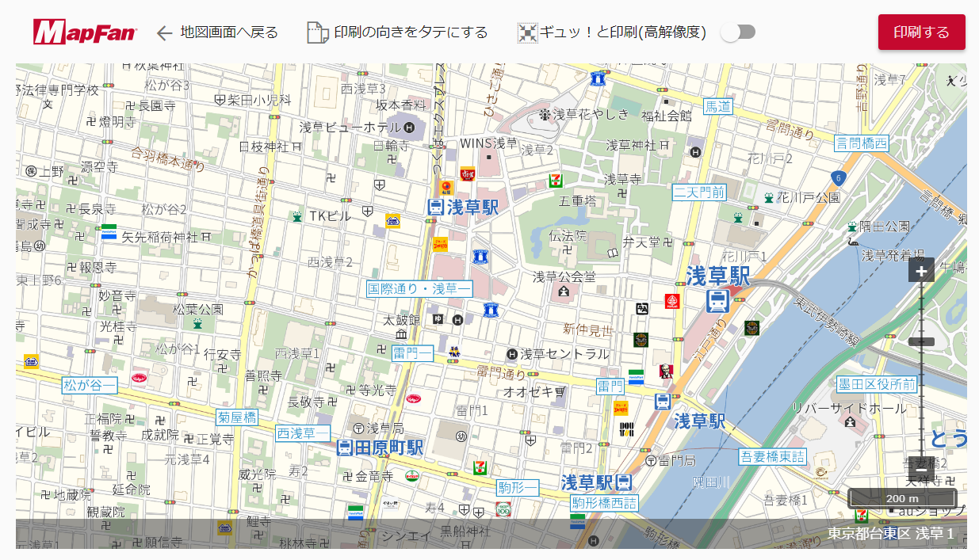Click the 浅草公会堂 hall icon
Image resolution: width=979 pixels, height=560 pixels.
(564, 291)
